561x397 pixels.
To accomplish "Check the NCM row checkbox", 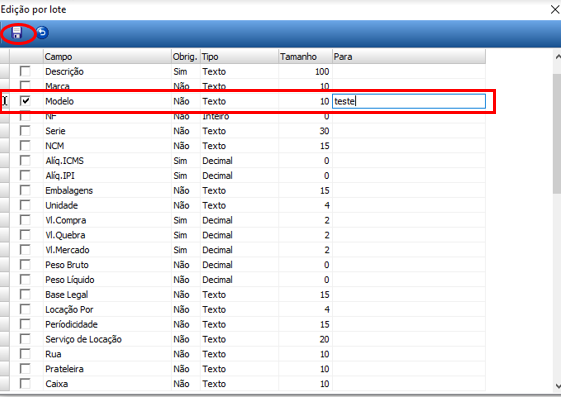I will pyautogui.click(x=25, y=146).
